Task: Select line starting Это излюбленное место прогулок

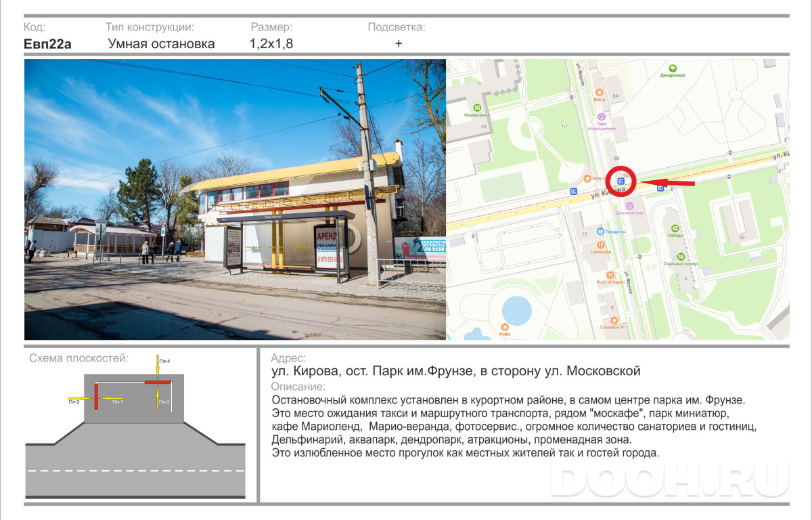Action: pyautogui.click(x=465, y=453)
